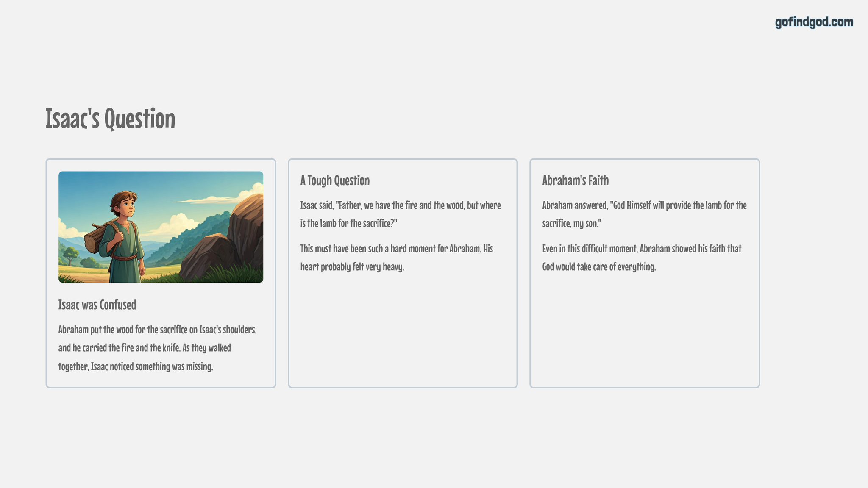This screenshot has height=488, width=868.
Task: Click Isaac's quote about fire and wood
Action: (x=401, y=214)
